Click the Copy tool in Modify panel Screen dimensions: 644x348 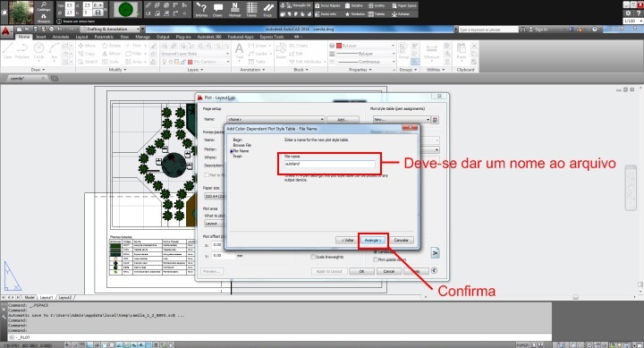pos(86,54)
